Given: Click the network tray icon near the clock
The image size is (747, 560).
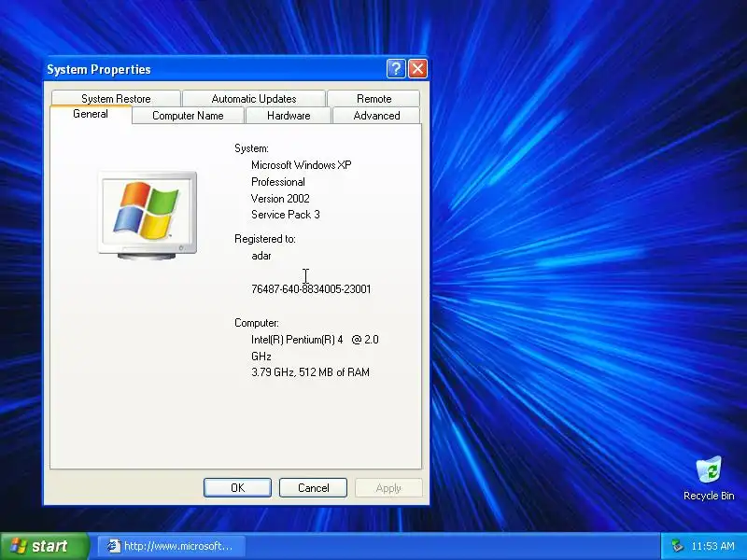Looking at the screenshot, I should click(676, 546).
